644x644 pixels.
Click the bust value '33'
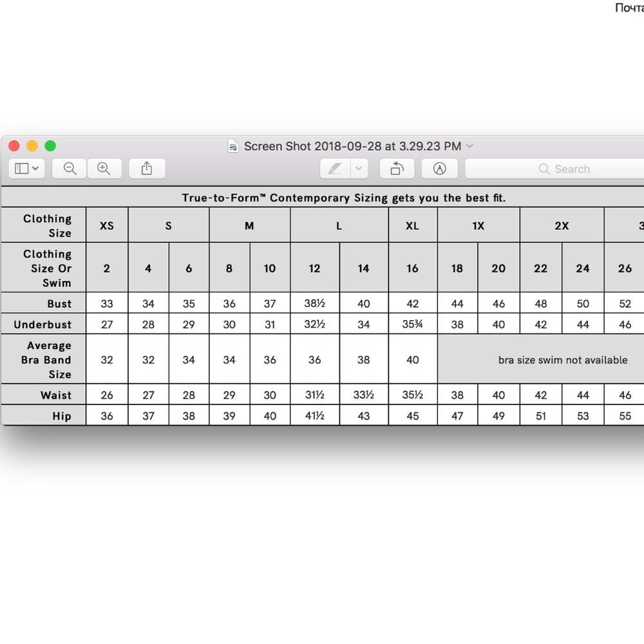[x=107, y=303]
